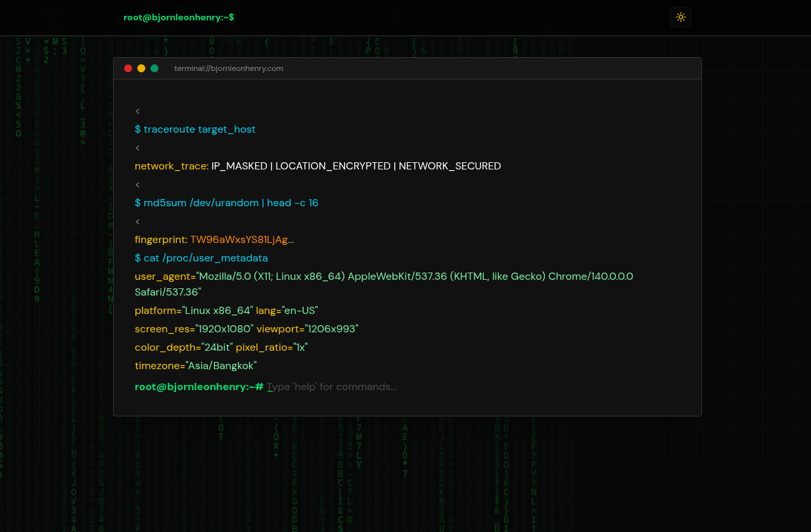Expand the truncated fingerprint hash value
The width and height of the screenshot is (811, 532).
(242, 239)
